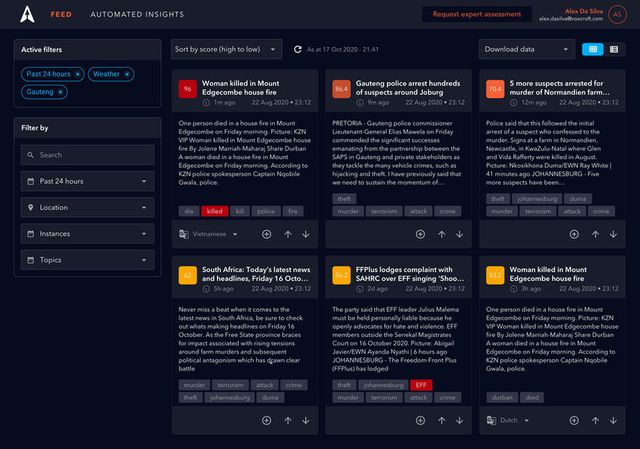Click the red 'EFF' tag

pyautogui.click(x=421, y=385)
